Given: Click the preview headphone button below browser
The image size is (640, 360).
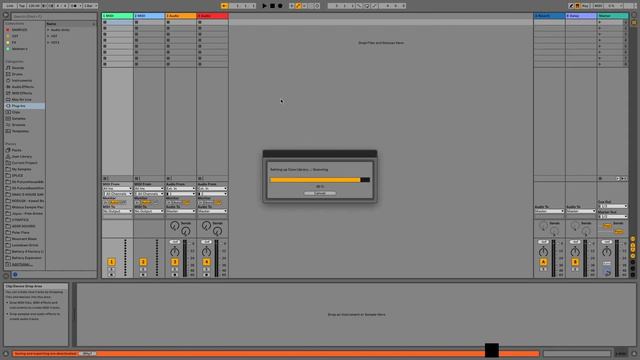Looking at the screenshot, I should (15, 275).
